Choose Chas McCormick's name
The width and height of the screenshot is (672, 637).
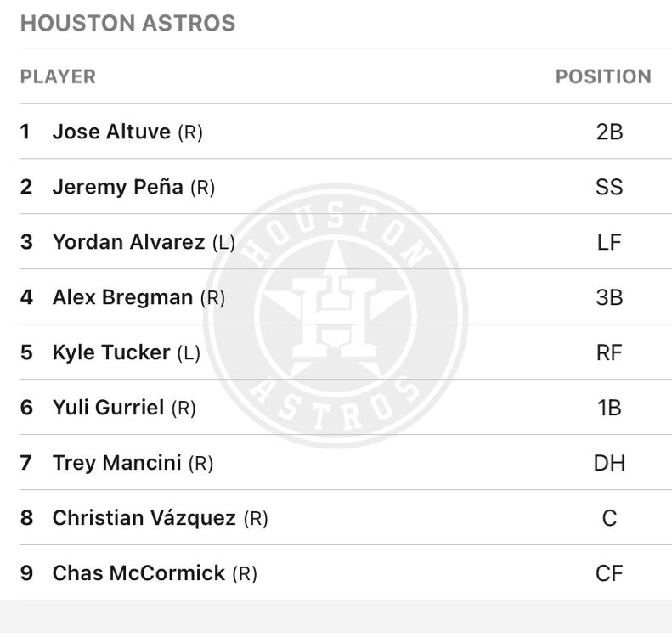click(x=138, y=573)
